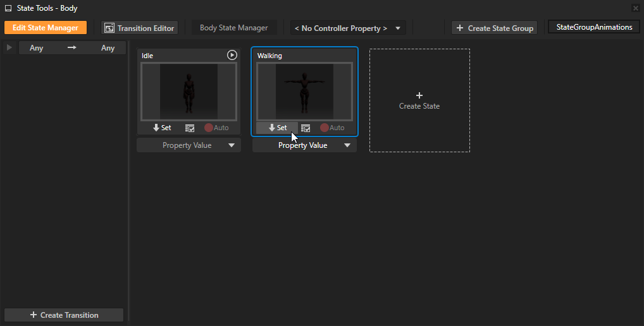Click the properties list icon under Walking
The height and width of the screenshot is (326, 644).
(x=306, y=128)
